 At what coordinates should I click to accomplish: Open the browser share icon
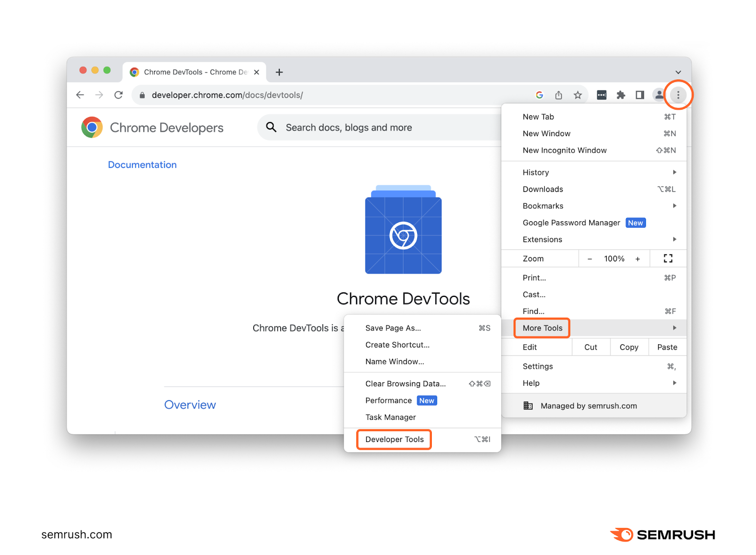[x=558, y=95]
